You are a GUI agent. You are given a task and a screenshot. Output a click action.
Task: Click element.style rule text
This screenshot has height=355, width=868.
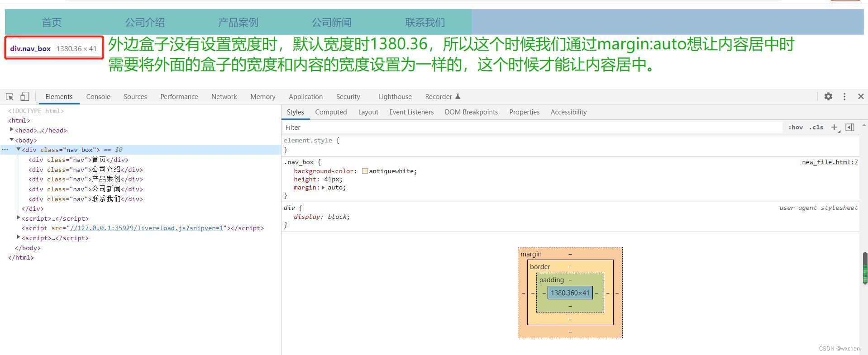coord(309,140)
